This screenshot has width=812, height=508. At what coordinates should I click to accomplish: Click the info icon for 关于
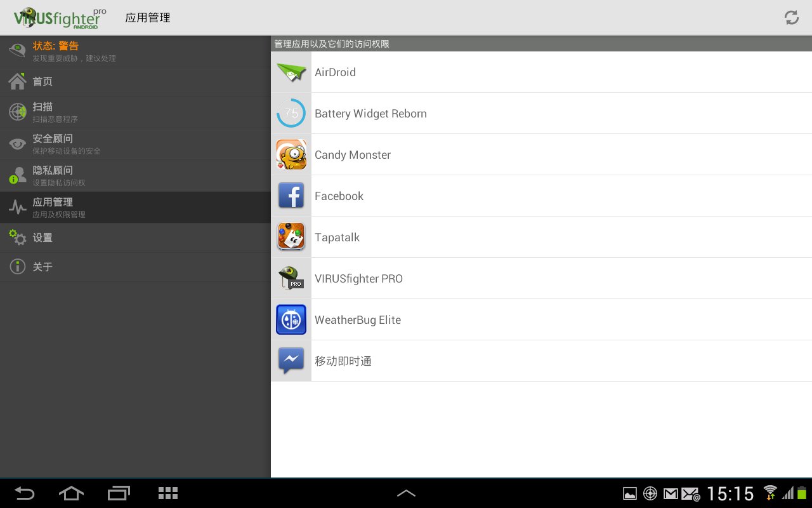click(17, 267)
